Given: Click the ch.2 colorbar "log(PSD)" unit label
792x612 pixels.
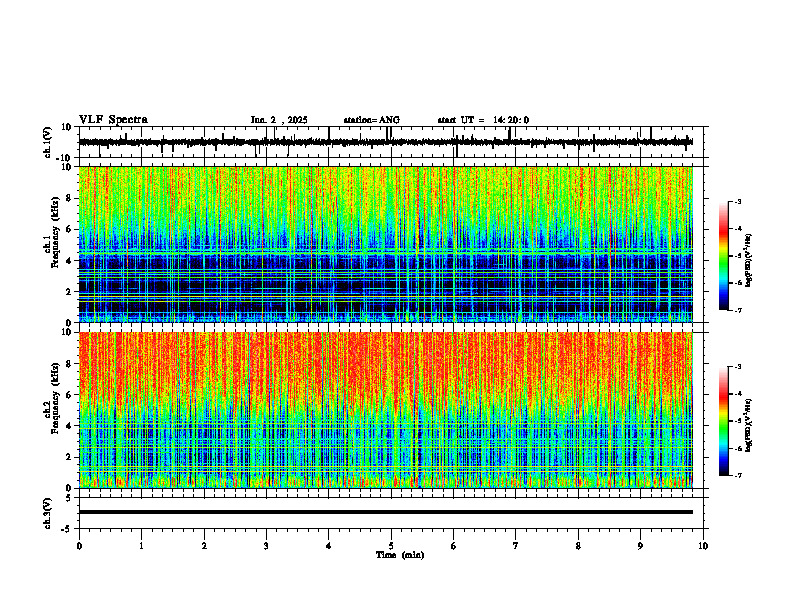Looking at the screenshot, I should click(x=749, y=426).
